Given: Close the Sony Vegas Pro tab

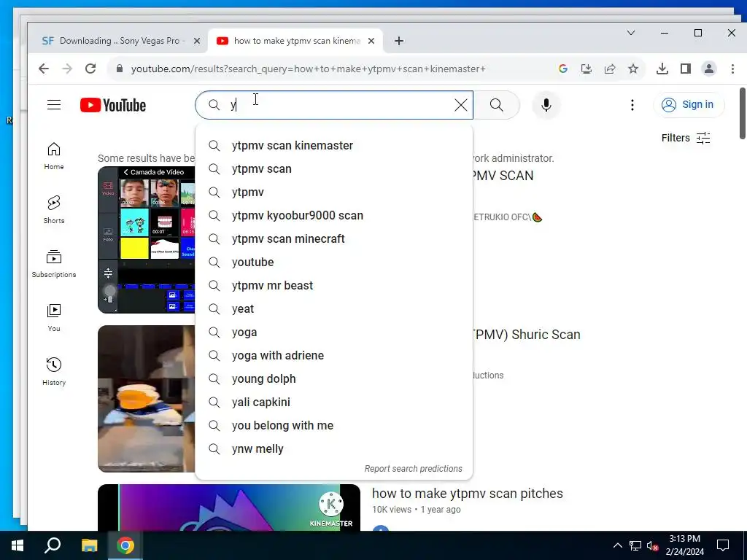Looking at the screenshot, I should 196,41.
